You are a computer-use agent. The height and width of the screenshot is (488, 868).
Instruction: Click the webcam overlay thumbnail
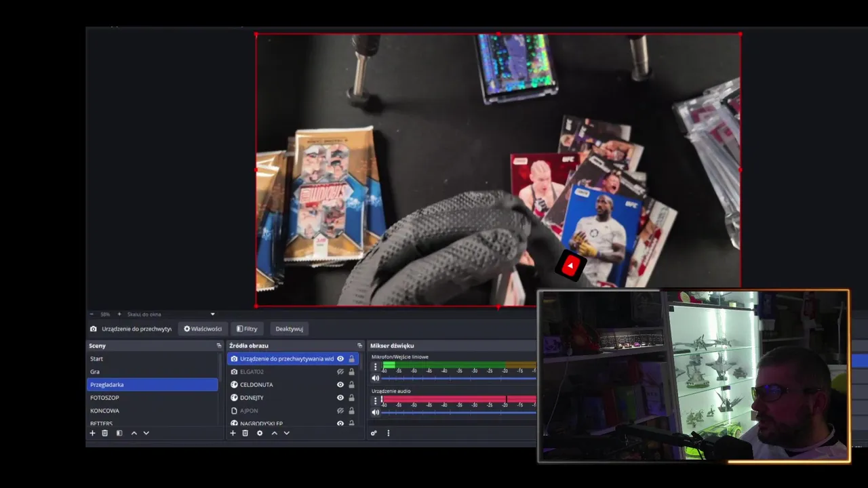tap(693, 376)
